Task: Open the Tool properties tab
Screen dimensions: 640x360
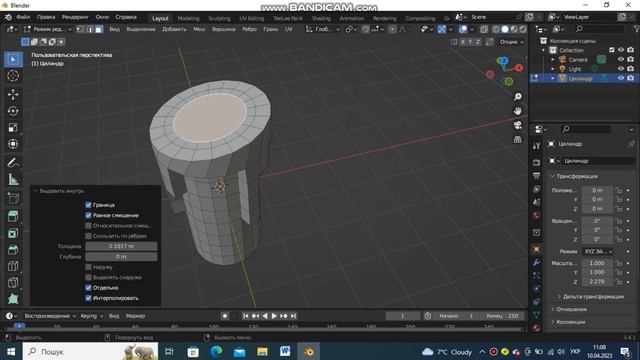Action: 536,146
